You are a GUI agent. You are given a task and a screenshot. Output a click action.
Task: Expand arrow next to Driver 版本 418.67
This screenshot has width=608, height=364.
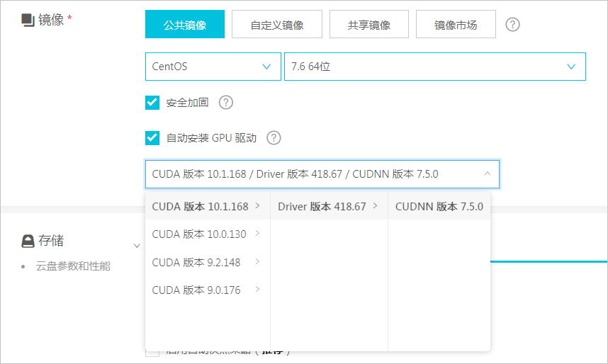tap(375, 206)
